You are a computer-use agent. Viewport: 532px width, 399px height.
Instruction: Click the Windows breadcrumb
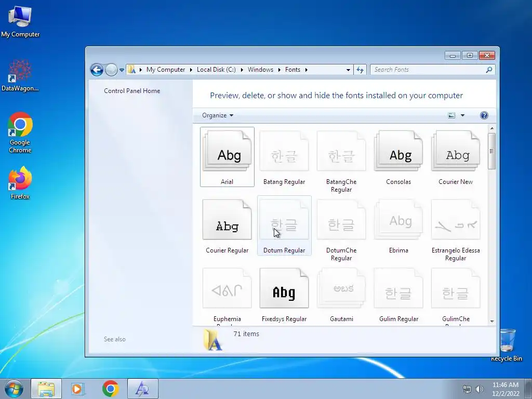pos(260,70)
